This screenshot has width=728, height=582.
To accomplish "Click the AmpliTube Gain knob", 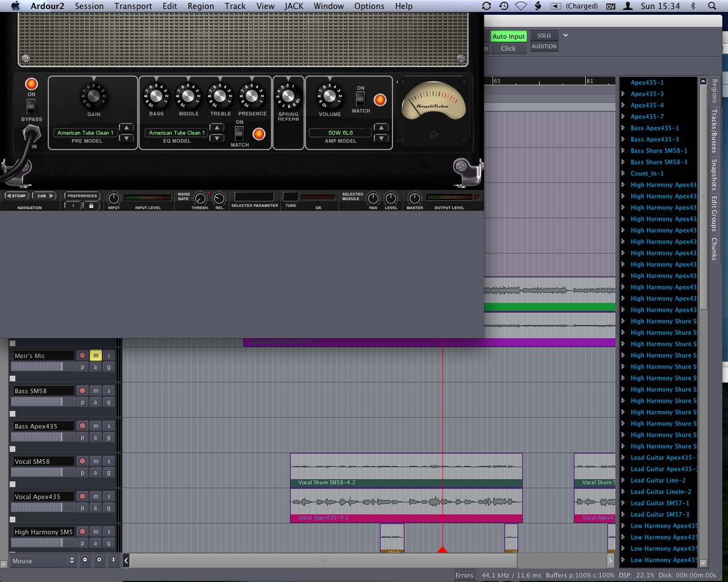I will (x=94, y=95).
